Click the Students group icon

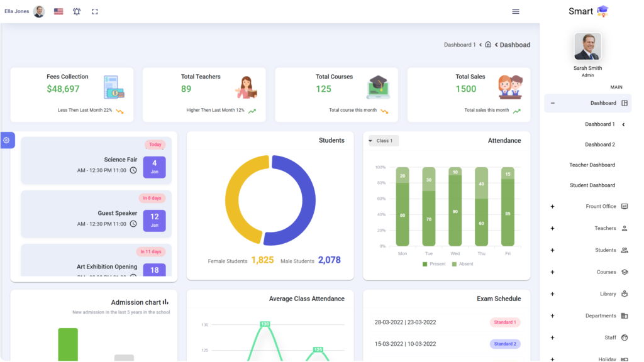625,250
